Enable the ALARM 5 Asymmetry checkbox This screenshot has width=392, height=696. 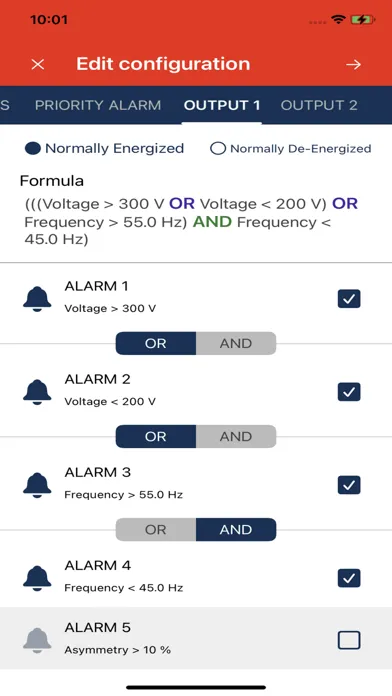pyautogui.click(x=349, y=641)
